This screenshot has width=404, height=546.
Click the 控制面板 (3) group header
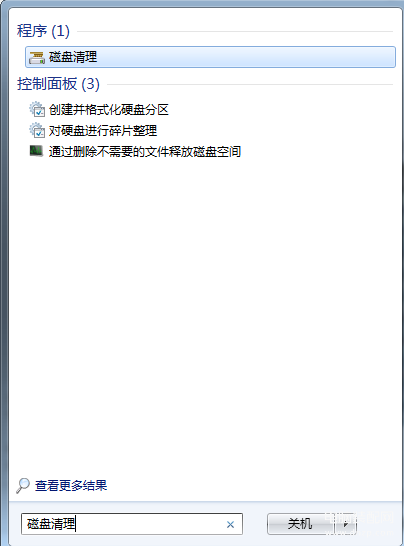58,84
